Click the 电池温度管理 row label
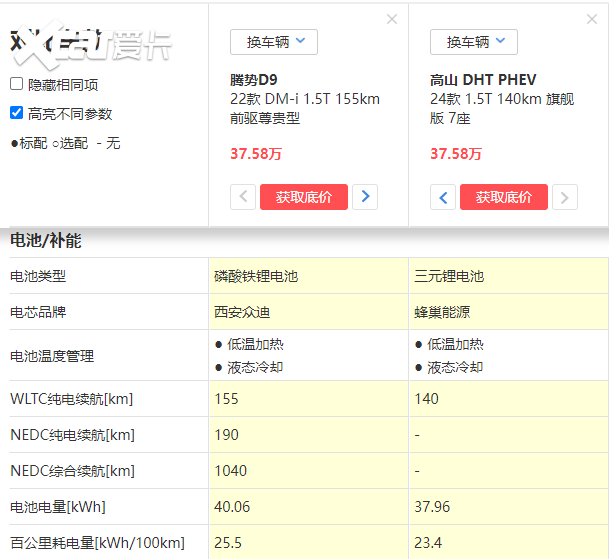Viewport: 609px width, 559px height. [52, 356]
